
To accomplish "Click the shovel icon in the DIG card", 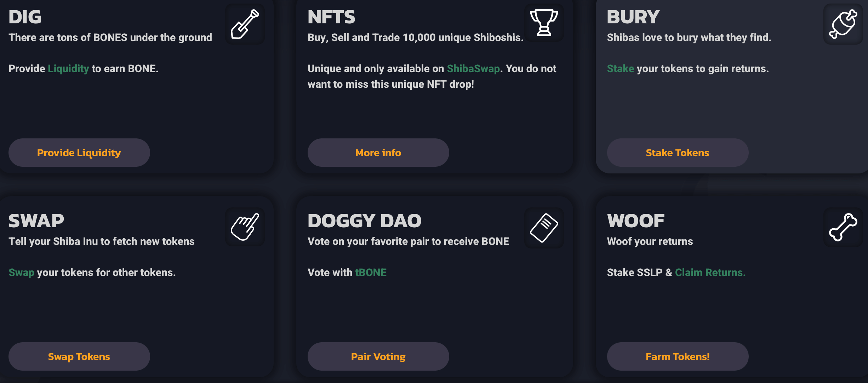I will (245, 24).
